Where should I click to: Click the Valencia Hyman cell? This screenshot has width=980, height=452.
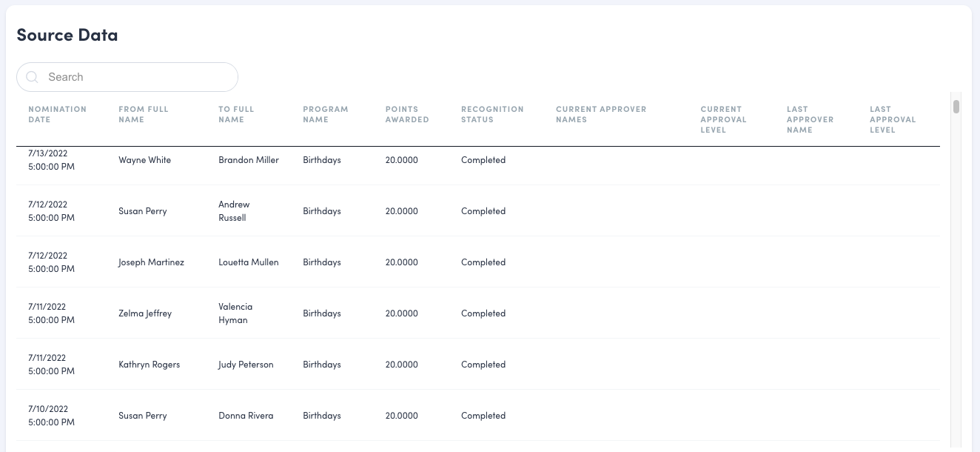[235, 313]
